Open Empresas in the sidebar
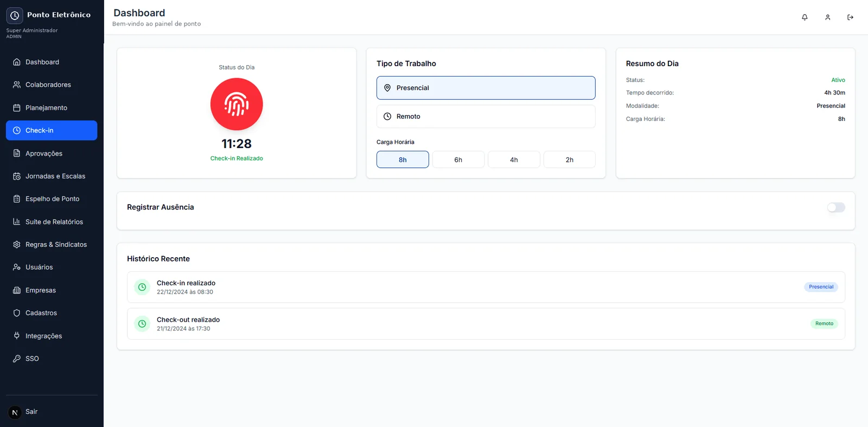The height and width of the screenshot is (427, 868). (x=52, y=290)
